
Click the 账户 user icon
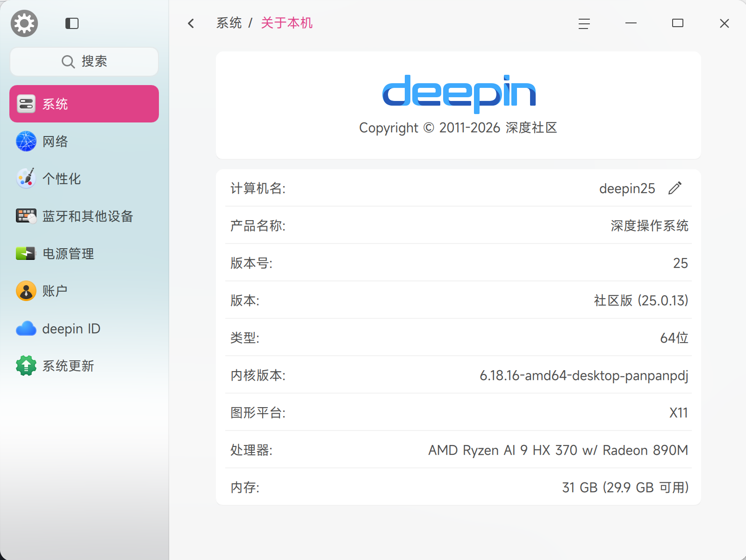(26, 291)
